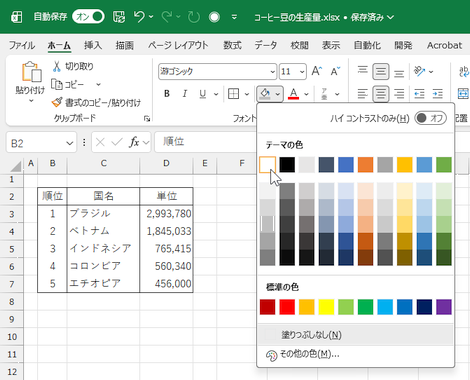
Task: Click the align left icon
Action: pos(362,94)
